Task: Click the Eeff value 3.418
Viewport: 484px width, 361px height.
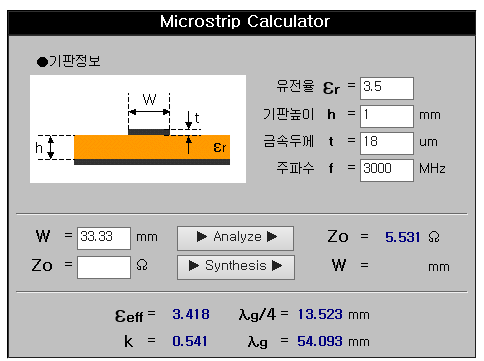Action: [x=191, y=314]
